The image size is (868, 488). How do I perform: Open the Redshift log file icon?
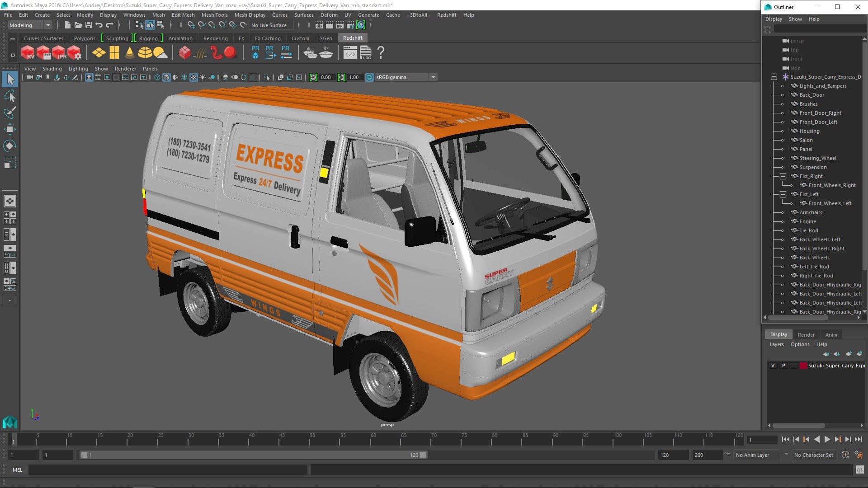pos(365,53)
